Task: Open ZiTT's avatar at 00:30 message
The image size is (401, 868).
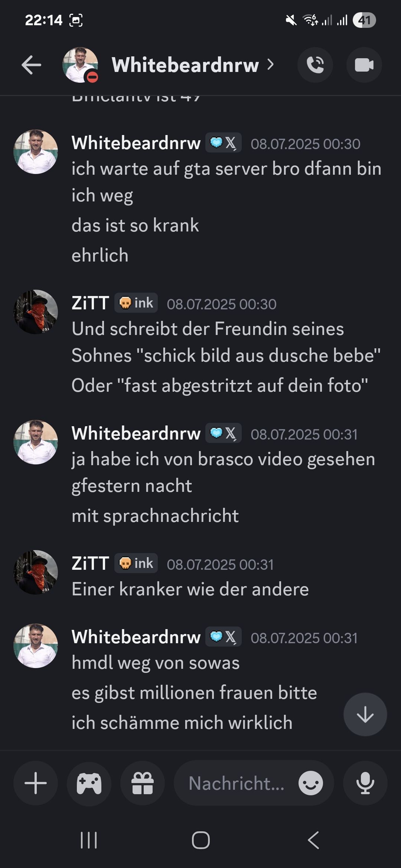Action: (x=36, y=312)
